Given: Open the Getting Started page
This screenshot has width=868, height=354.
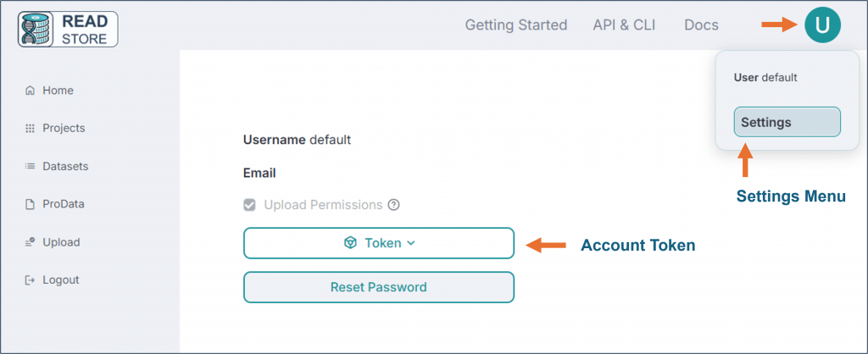Looking at the screenshot, I should tap(515, 25).
